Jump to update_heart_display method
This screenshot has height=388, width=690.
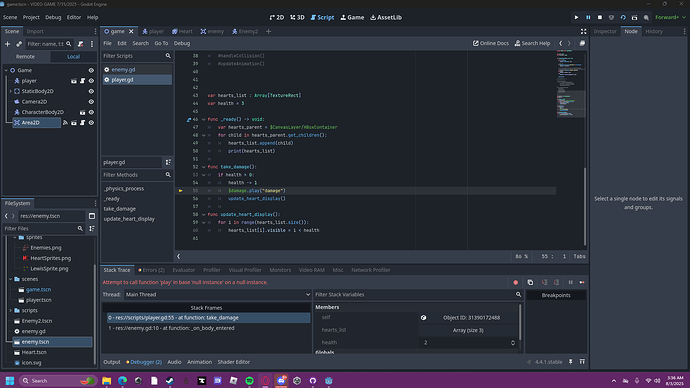(x=129, y=219)
